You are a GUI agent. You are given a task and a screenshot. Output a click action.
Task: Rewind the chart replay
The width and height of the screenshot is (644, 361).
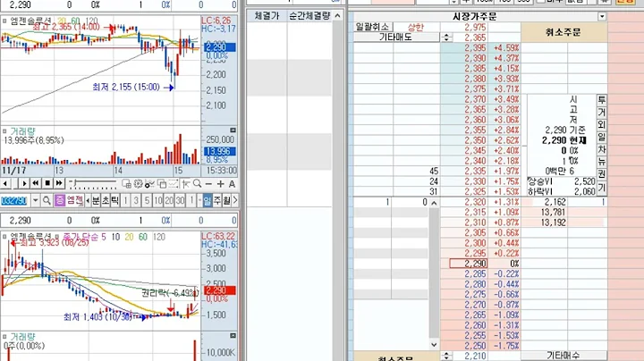(x=36, y=183)
